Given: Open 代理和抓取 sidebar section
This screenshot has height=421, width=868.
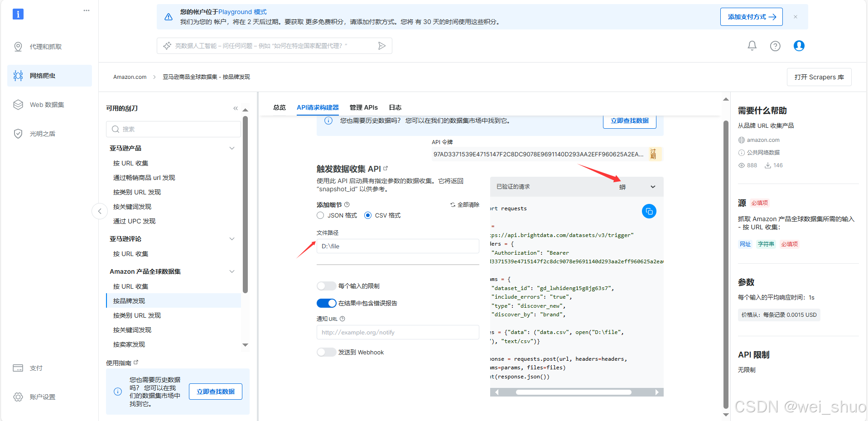Looking at the screenshot, I should pyautogui.click(x=50, y=47).
